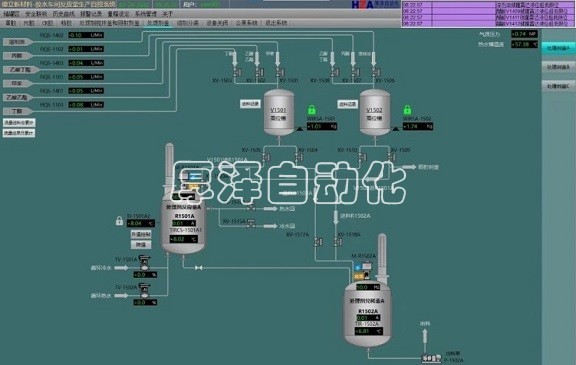Open the 报警记录 menu
This screenshot has width=576, height=365.
[x=91, y=14]
